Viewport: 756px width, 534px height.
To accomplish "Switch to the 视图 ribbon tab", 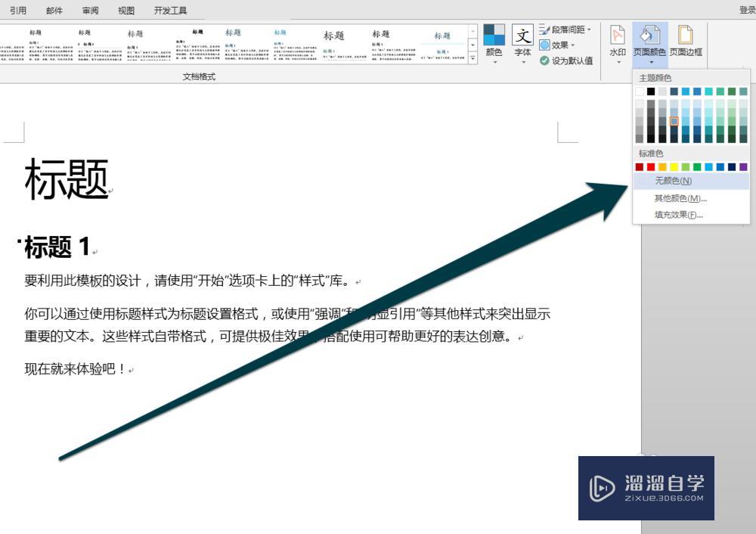I will tap(125, 11).
